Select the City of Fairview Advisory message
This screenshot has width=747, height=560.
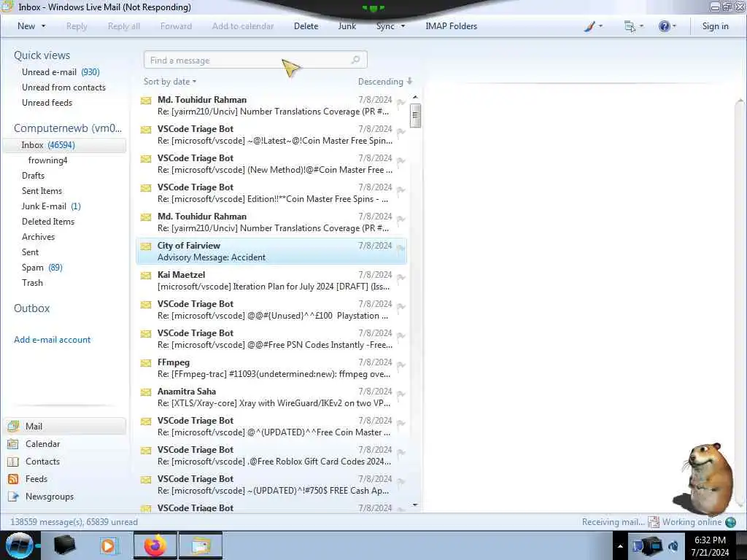tap(271, 251)
